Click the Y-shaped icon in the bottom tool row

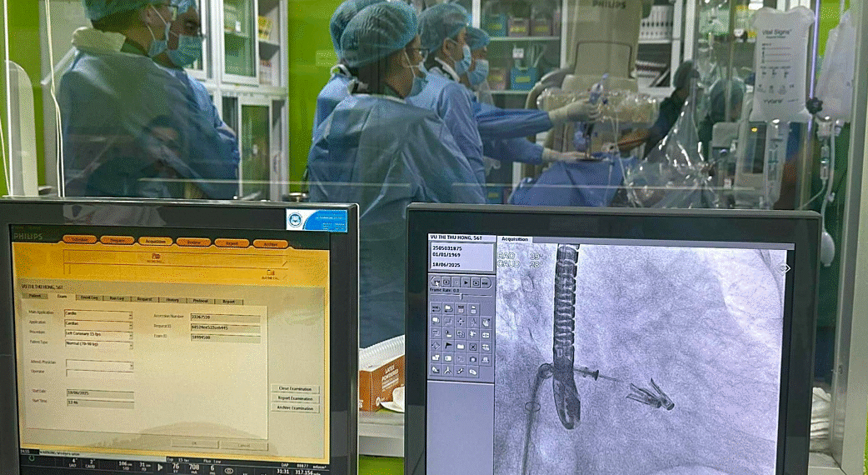pos(447,371)
